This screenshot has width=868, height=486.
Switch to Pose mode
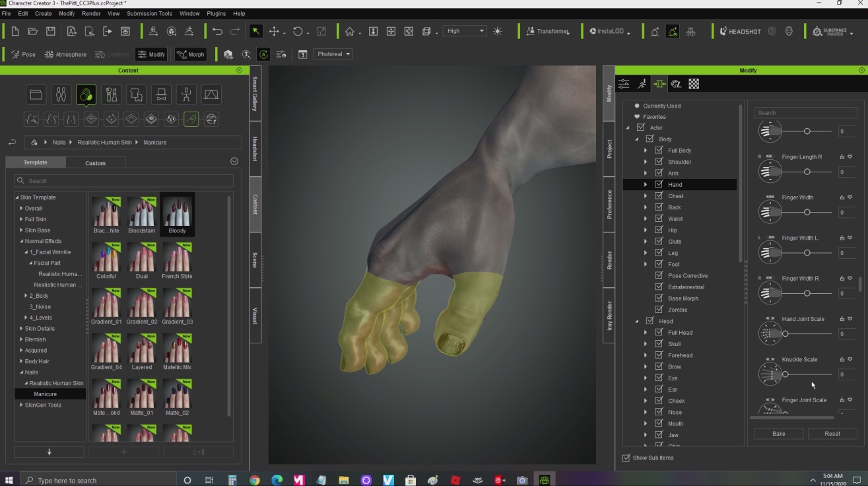[x=23, y=54]
